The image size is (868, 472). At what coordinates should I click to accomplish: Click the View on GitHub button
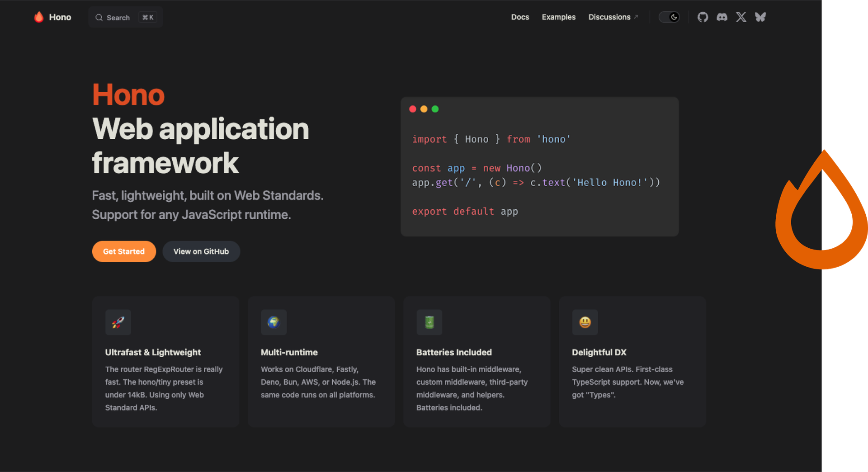(201, 251)
